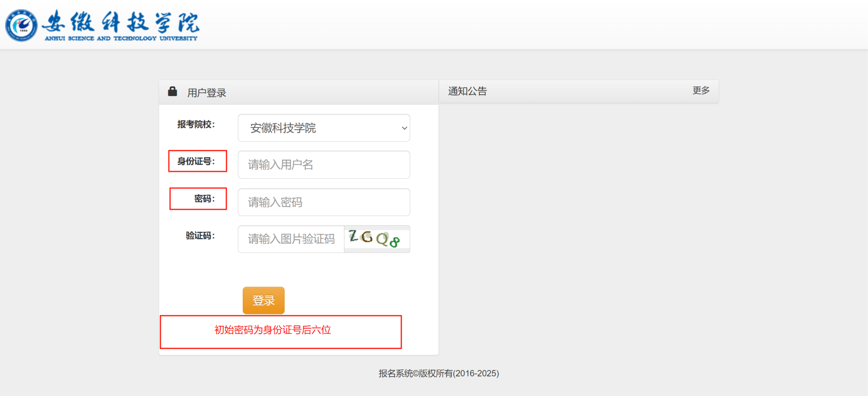Click the 验证码 label
Image resolution: width=868 pixels, height=396 pixels.
click(x=200, y=235)
